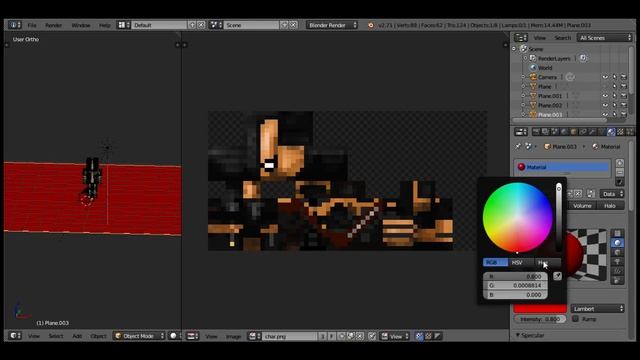Open the Render menu

pos(53,25)
